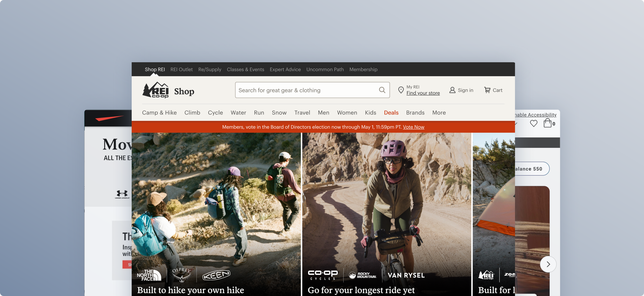Image resolution: width=644 pixels, height=296 pixels.
Task: Click the Vote Now link
Action: 413,127
